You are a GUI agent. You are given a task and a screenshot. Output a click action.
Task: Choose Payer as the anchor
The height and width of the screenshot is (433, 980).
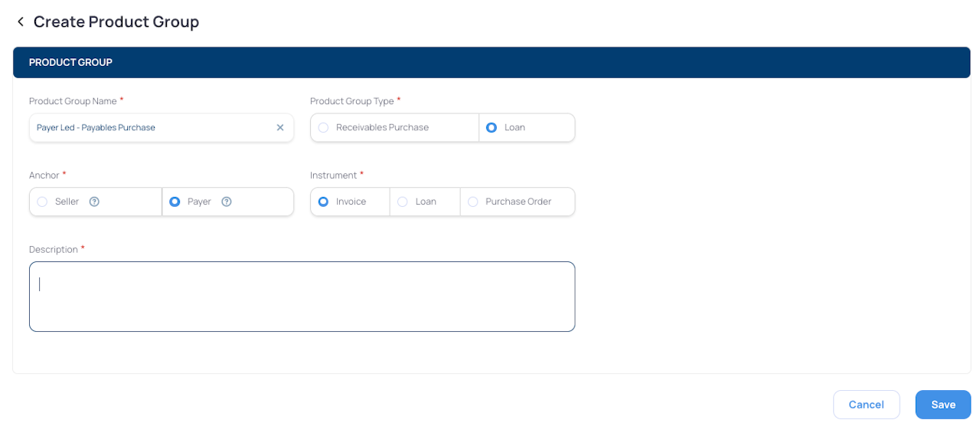(x=228, y=202)
